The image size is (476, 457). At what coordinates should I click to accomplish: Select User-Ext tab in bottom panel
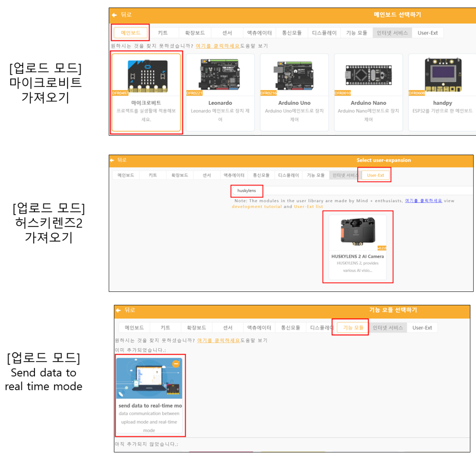[x=422, y=327]
